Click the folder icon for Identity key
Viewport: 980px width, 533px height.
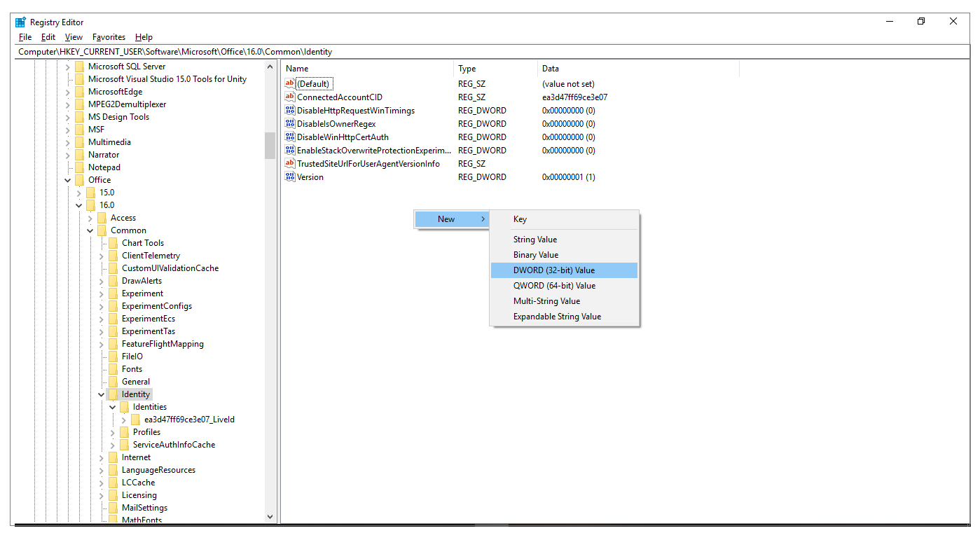[x=113, y=394]
